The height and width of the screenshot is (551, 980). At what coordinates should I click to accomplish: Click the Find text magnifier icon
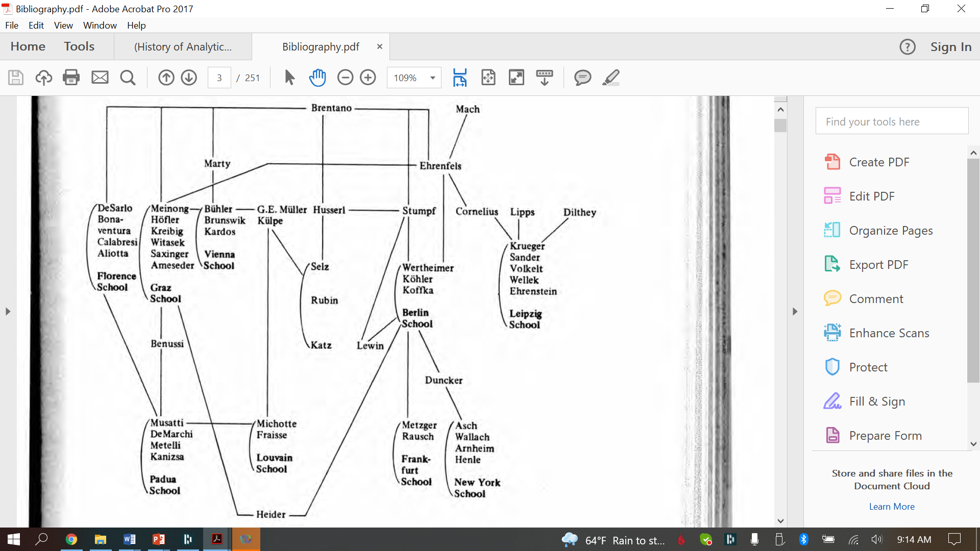pyautogui.click(x=128, y=78)
